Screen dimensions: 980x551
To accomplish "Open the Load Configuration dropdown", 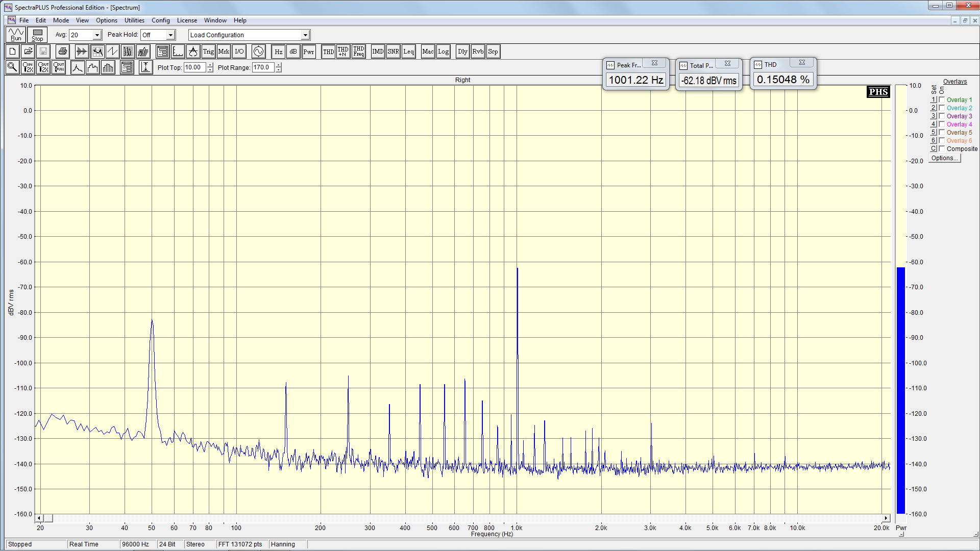I will [x=305, y=35].
